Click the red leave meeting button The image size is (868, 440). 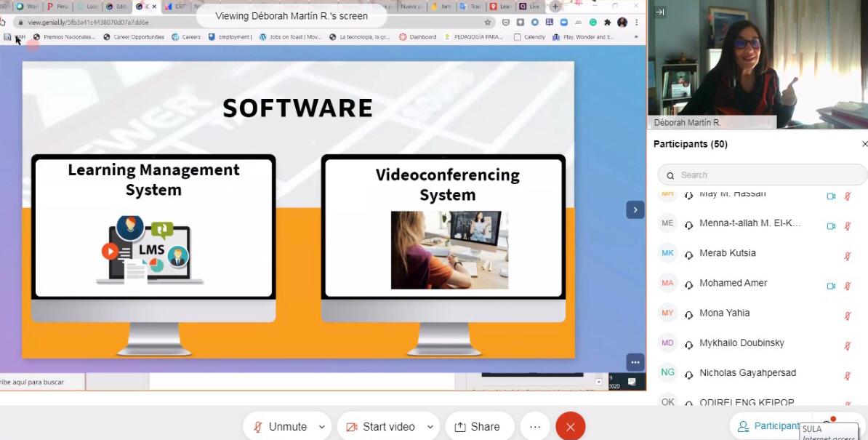(x=570, y=427)
